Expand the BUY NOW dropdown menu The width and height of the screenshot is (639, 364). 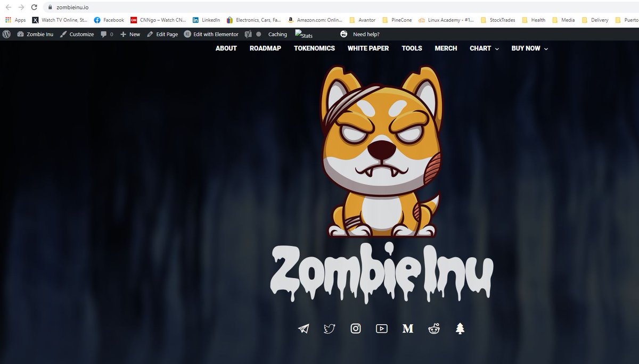(530, 48)
